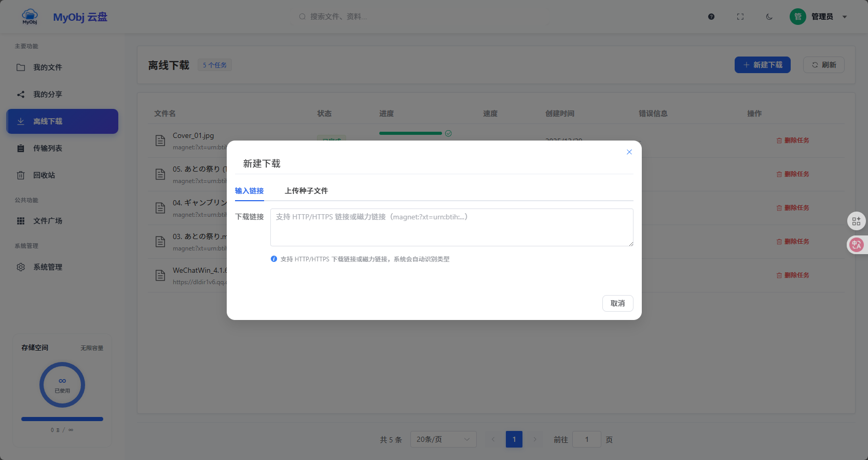
Task: Open 系统管理 gear icon item
Action: (x=48, y=267)
